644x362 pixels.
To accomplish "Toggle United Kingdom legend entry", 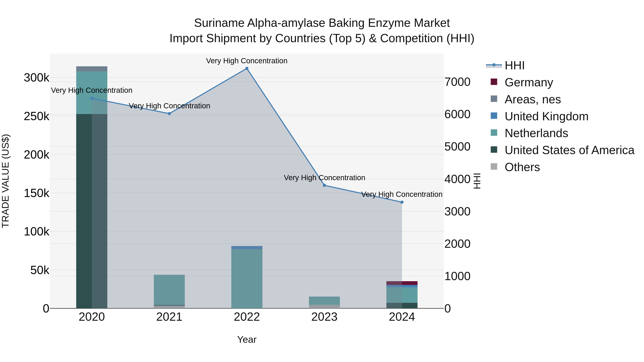I will pyautogui.click(x=539, y=116).
